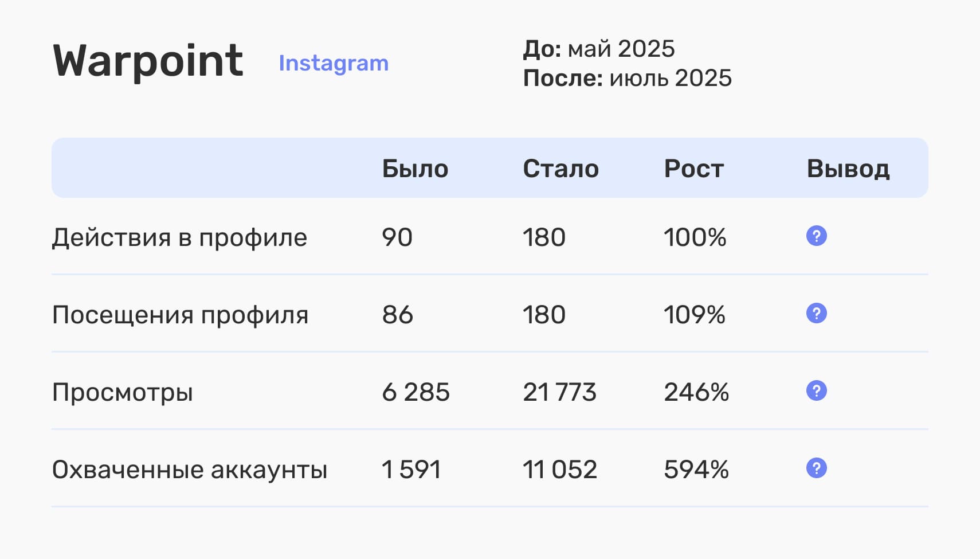The height and width of the screenshot is (559, 980).
Task: Click the До: май 2025 date text
Action: [x=598, y=49]
